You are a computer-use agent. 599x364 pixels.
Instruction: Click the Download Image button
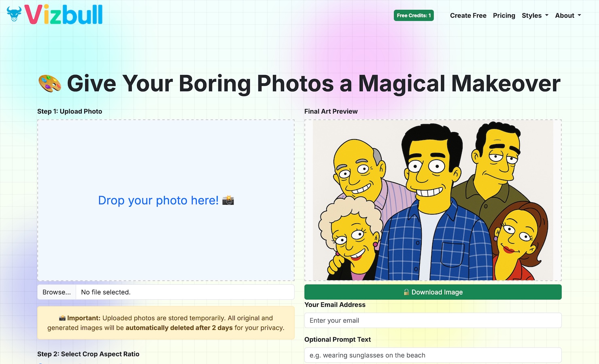(x=433, y=292)
